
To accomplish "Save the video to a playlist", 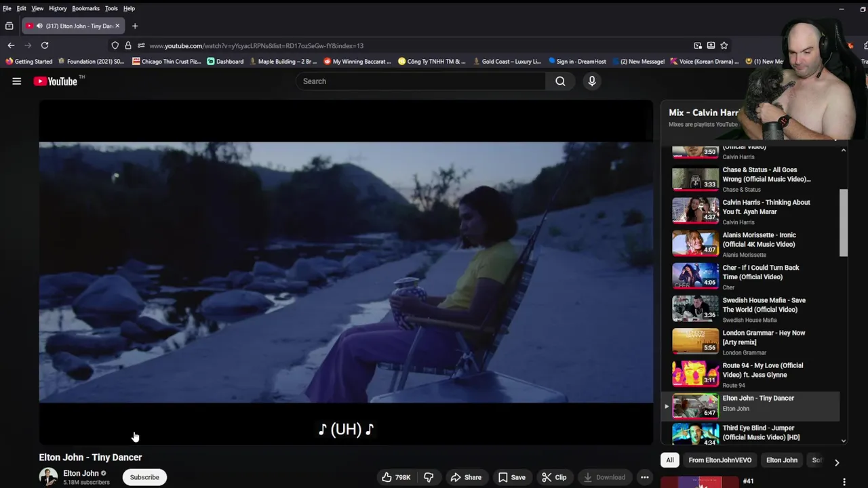I will 512,477.
